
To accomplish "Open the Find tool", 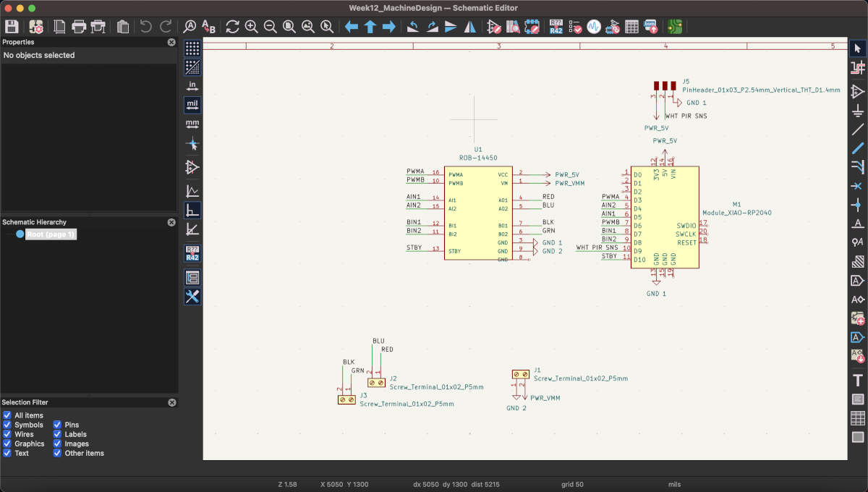I will click(190, 27).
